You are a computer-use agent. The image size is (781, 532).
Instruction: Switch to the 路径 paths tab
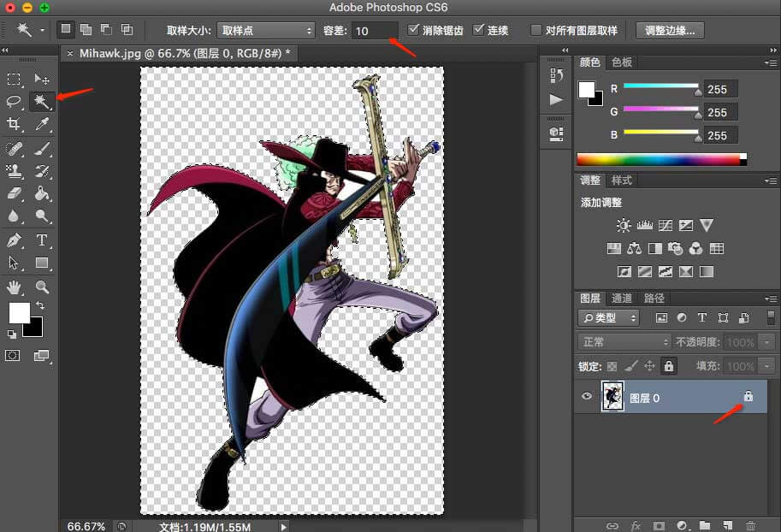point(654,298)
